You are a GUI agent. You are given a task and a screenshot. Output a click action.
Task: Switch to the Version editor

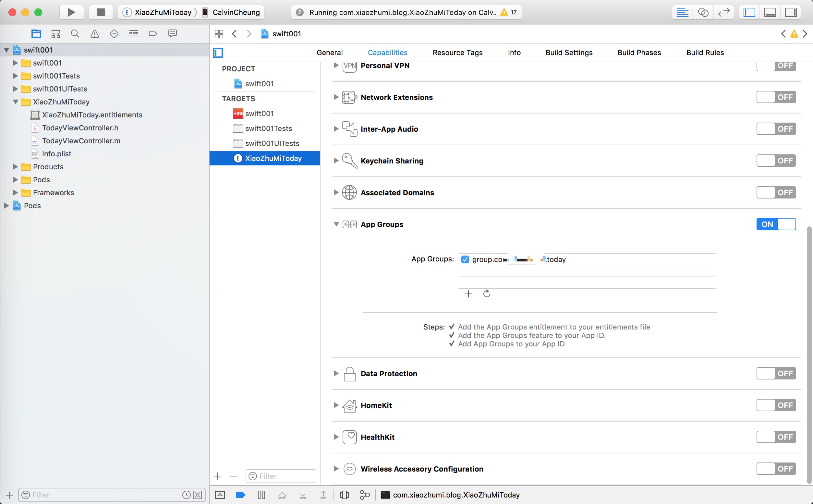point(724,12)
